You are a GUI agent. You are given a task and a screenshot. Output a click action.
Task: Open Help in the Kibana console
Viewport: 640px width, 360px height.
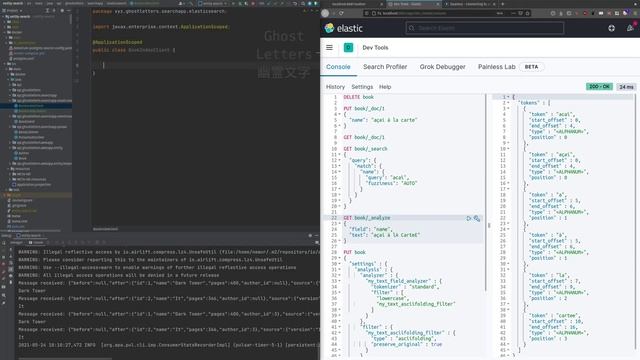[x=385, y=87]
